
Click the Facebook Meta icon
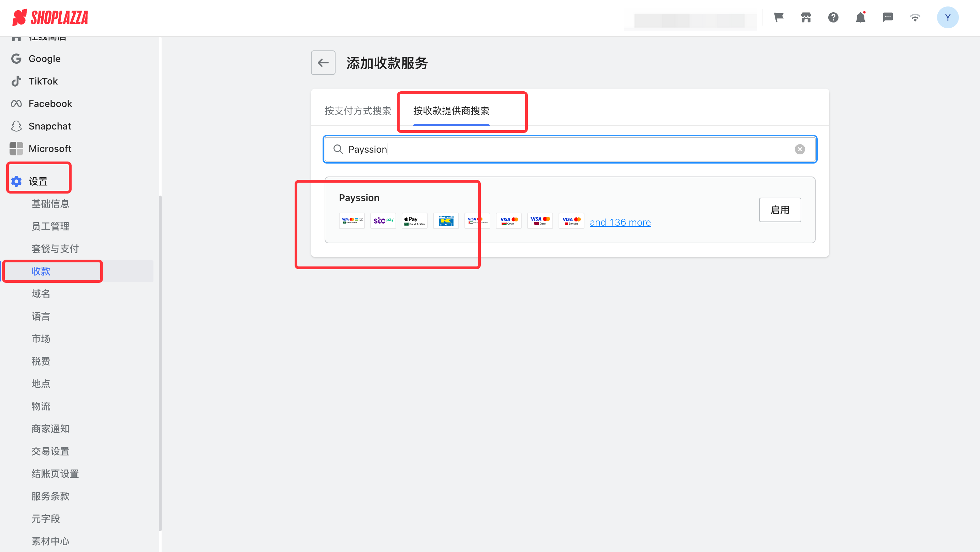pyautogui.click(x=16, y=103)
